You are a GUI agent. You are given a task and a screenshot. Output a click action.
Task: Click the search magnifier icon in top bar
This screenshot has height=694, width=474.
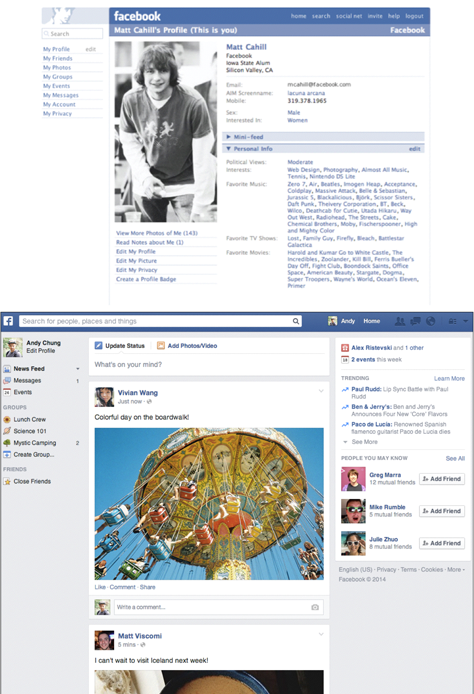pos(296,321)
